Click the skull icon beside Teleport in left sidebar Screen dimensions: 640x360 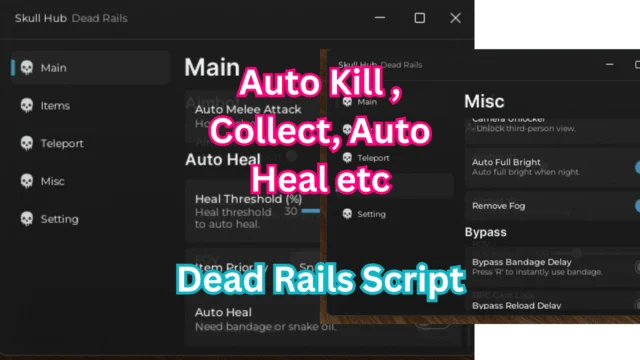pyautogui.click(x=27, y=143)
